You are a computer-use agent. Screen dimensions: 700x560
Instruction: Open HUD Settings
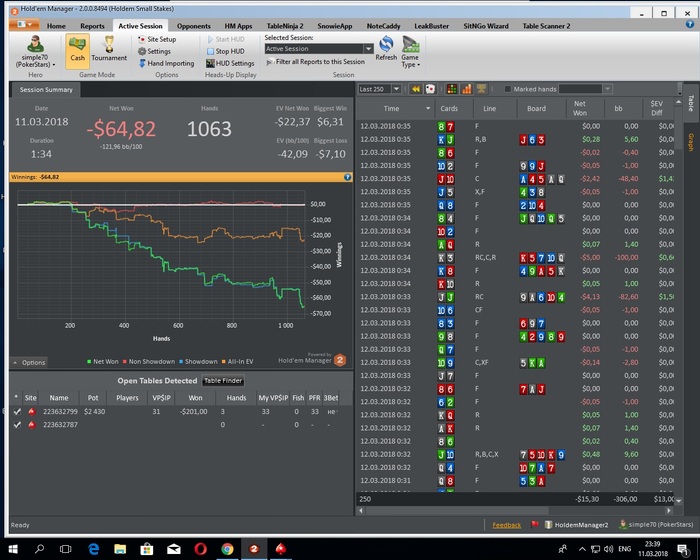[x=230, y=63]
